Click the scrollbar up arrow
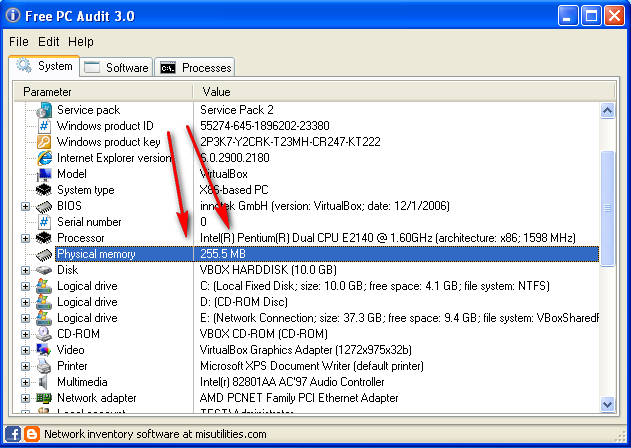Viewport: 631px width, 448px height. click(x=607, y=110)
